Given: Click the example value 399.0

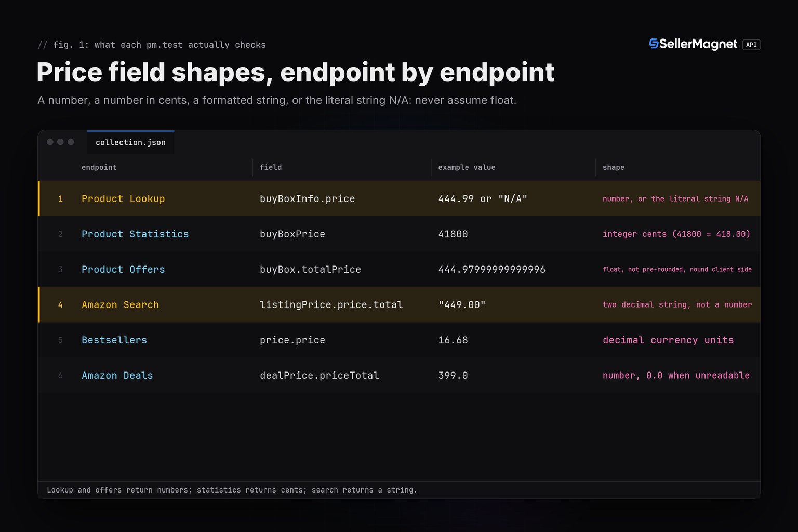Looking at the screenshot, I should point(453,375).
